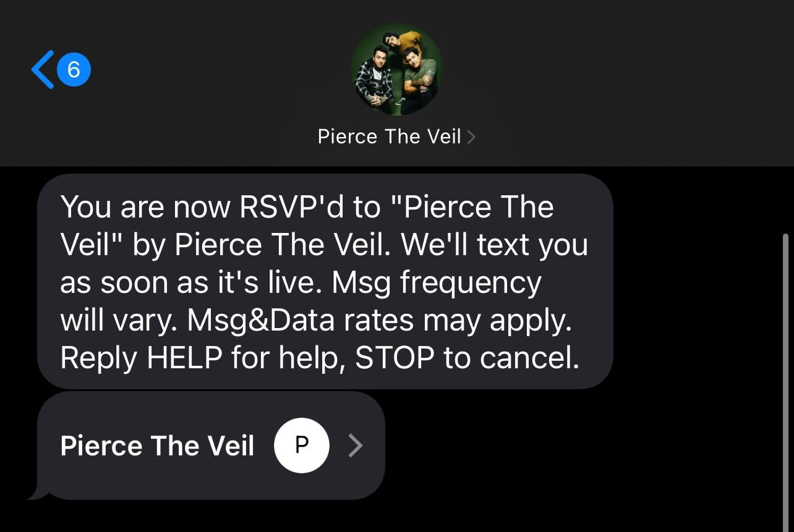Open the bold Pierce The Veil card label
Screen dimensions: 794x532
pyautogui.click(x=157, y=445)
